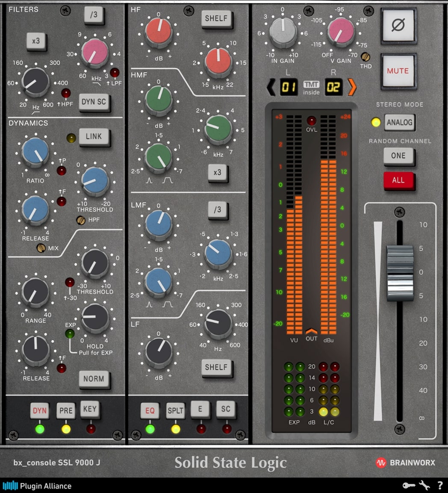
Task: Click the filters x3 button
Action: pyautogui.click(x=36, y=41)
